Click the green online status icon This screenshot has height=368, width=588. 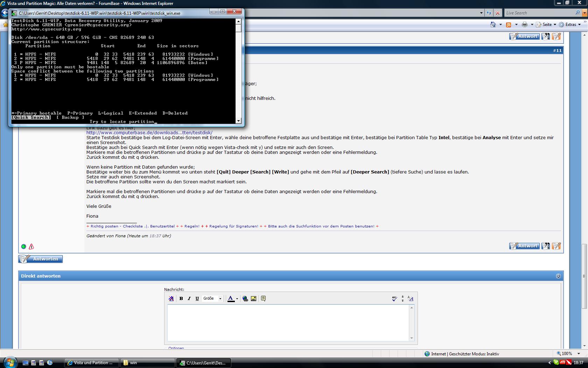(23, 247)
